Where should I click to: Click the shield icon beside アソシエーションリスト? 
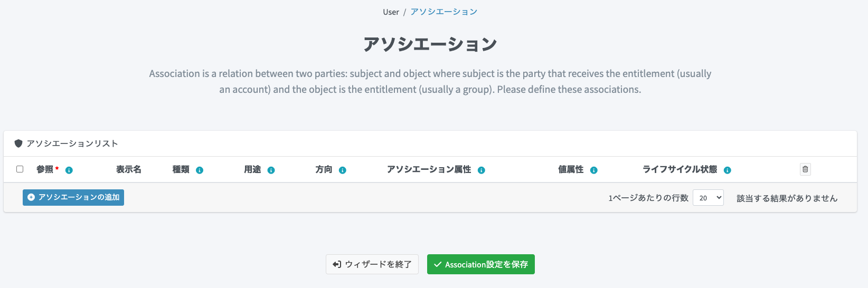(18, 143)
